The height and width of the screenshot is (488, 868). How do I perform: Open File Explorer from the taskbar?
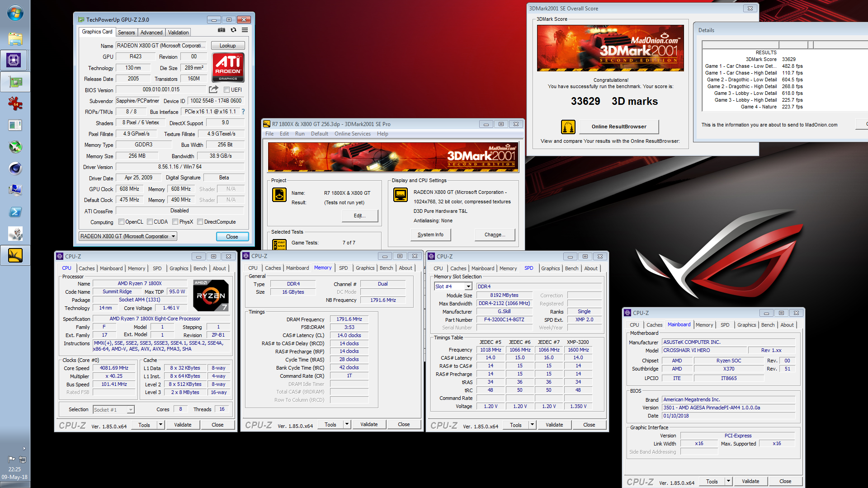click(x=15, y=39)
